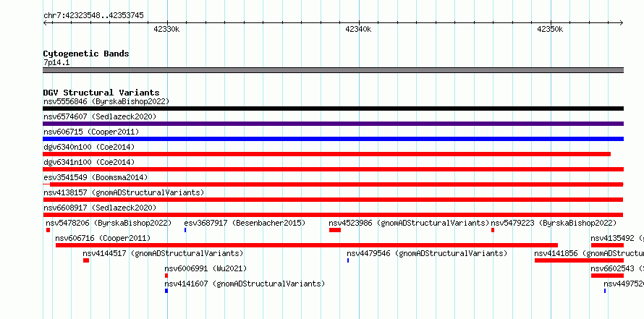Click the nsv5556846 (ByrskaBishop2022) label
The image size is (644, 319).
[106, 101]
